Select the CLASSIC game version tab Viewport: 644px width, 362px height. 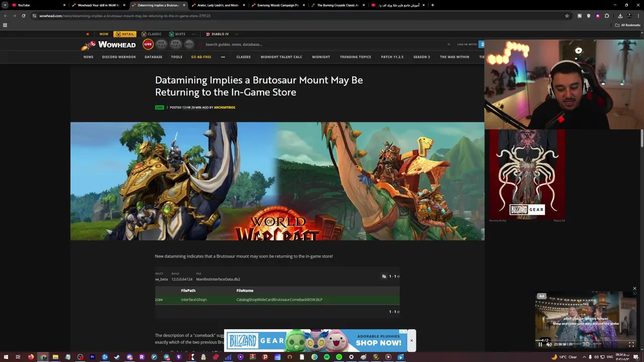[151, 34]
